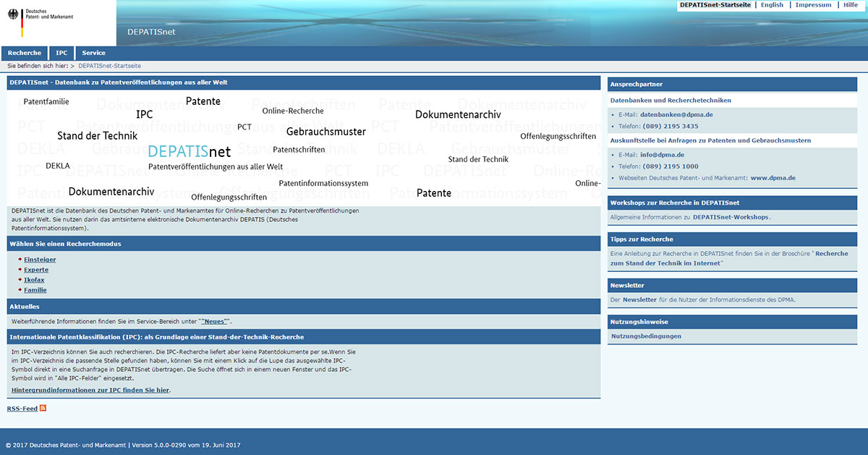Click Tipps zur Recherche panel header
Viewport: 868px width, 455px height.
(x=732, y=239)
